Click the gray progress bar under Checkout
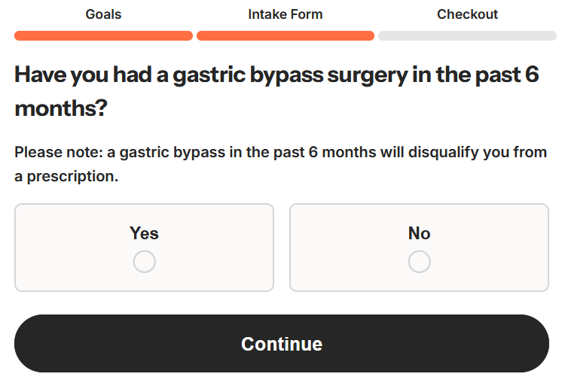 point(467,35)
